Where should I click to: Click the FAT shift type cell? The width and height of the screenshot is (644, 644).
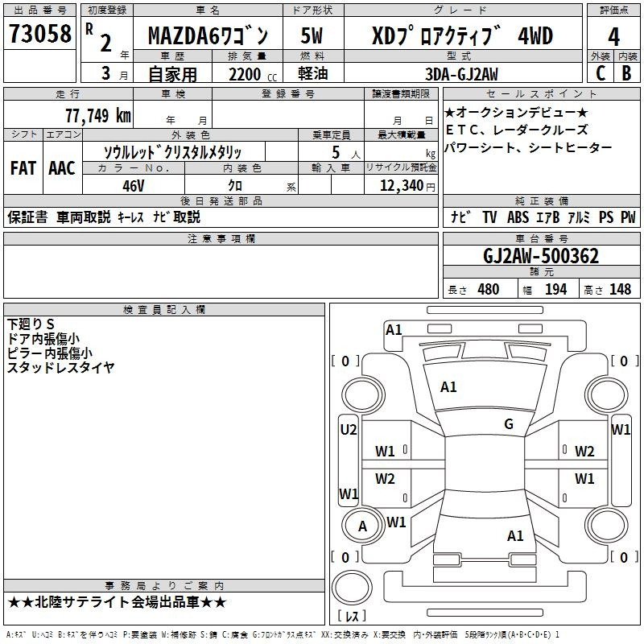[x=23, y=168]
